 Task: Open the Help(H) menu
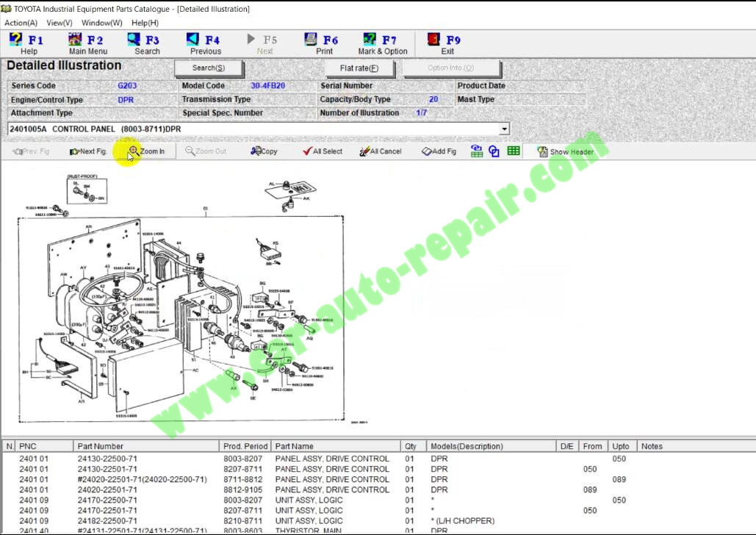click(x=145, y=23)
